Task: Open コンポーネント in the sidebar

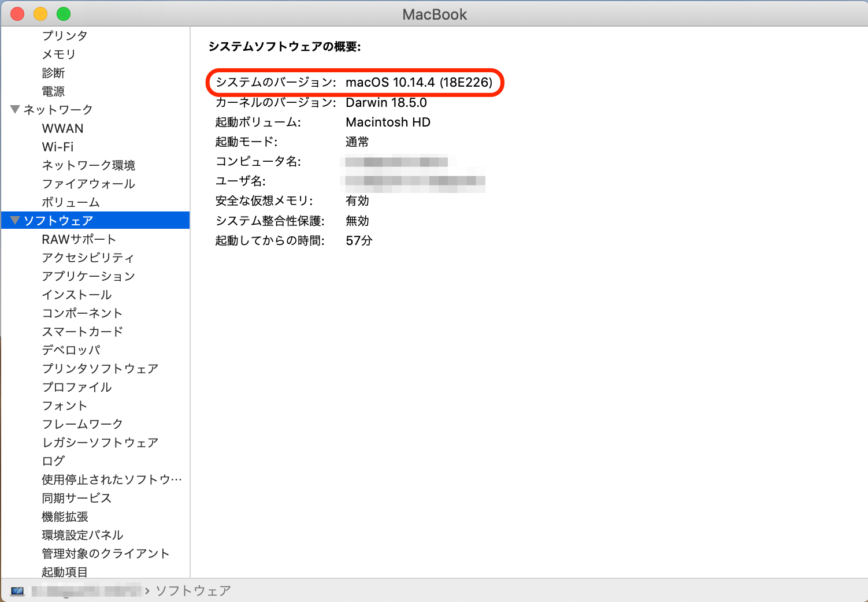Action: [82, 313]
